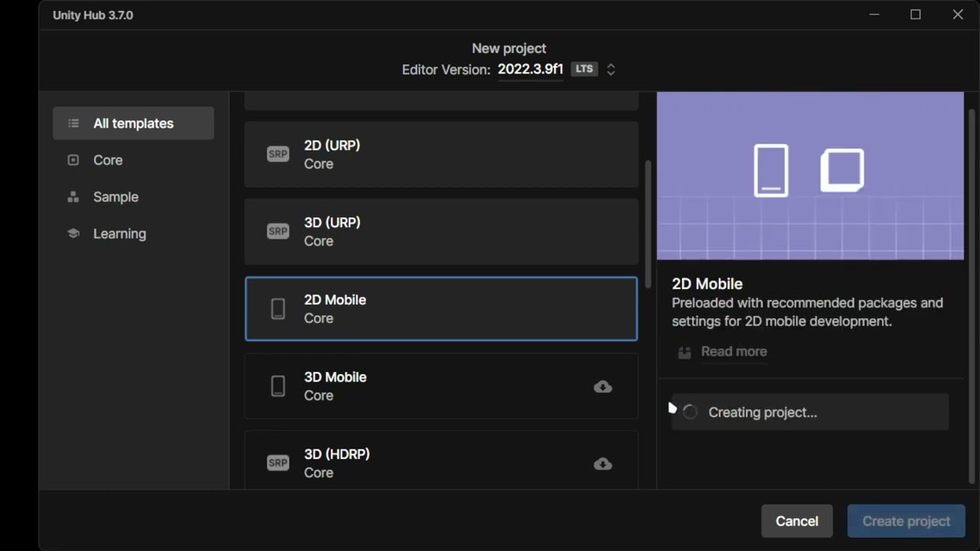
Task: Click the Core category square icon
Action: pos(73,160)
